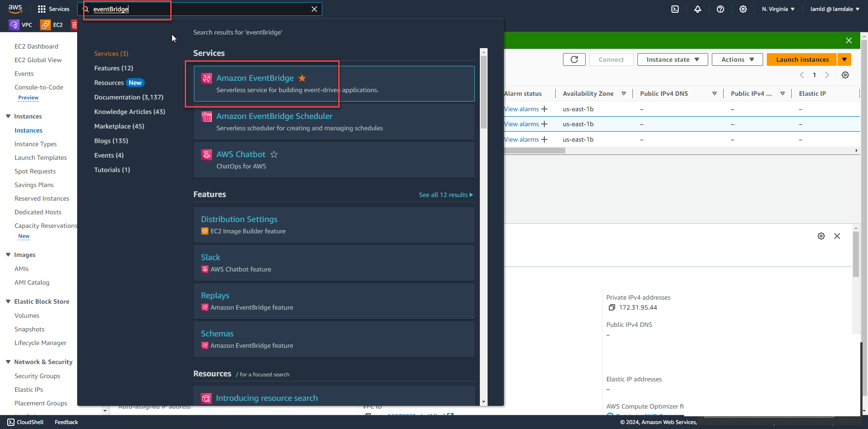Open the lamld @ lamdale account menu
Viewport: 868px width, 429px height.
(835, 9)
